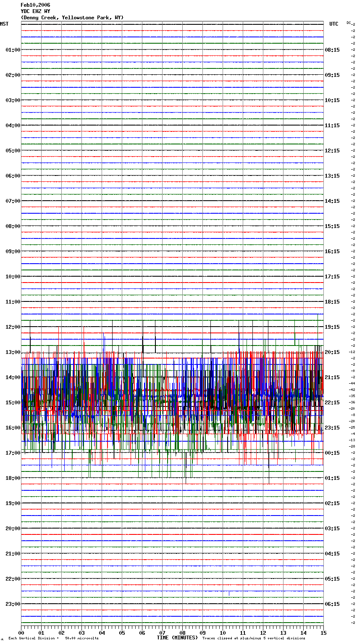Click the "18:15" UTC time label

(332, 302)
